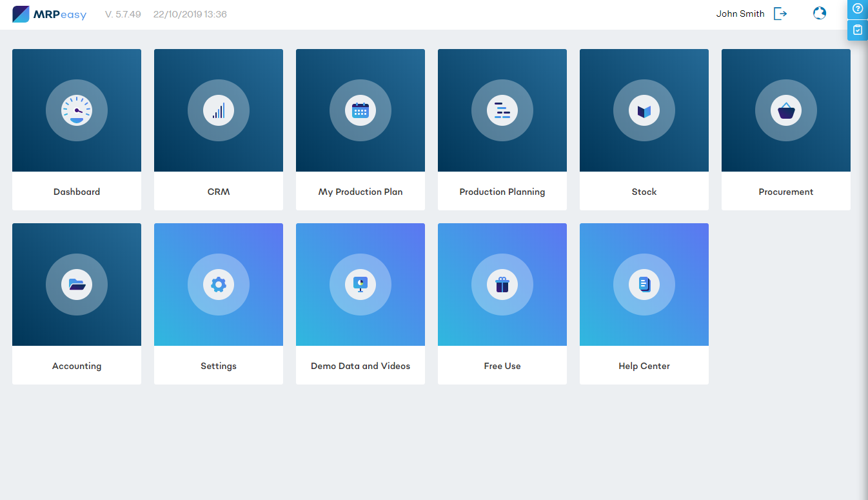868x500 pixels.
Task: Open the Dashboard gauge icon tile
Action: (x=77, y=111)
